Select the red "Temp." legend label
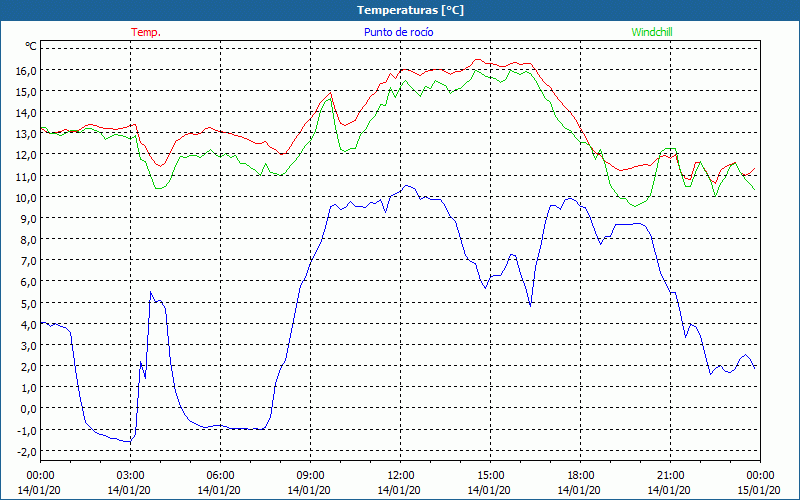The image size is (800, 500). 146,32
